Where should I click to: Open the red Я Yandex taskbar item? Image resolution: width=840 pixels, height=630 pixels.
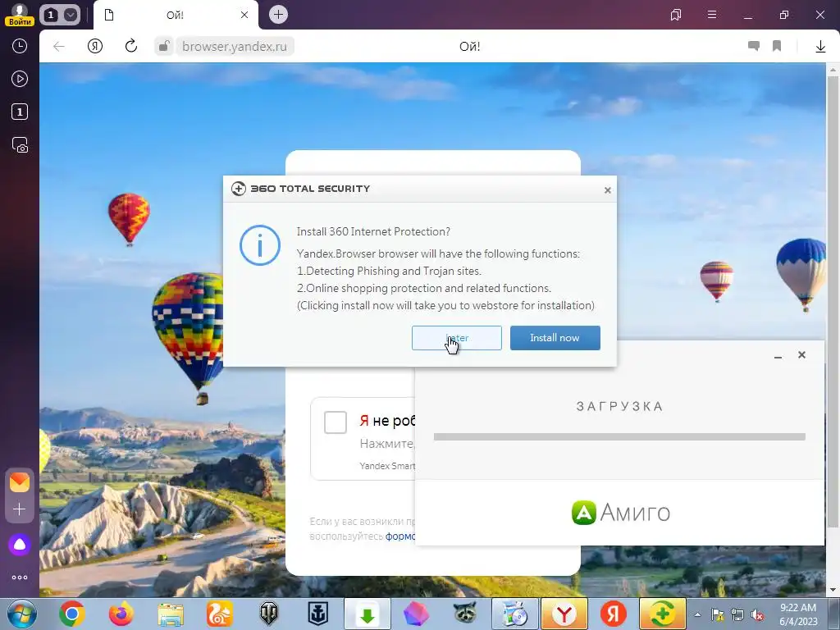[x=614, y=614]
